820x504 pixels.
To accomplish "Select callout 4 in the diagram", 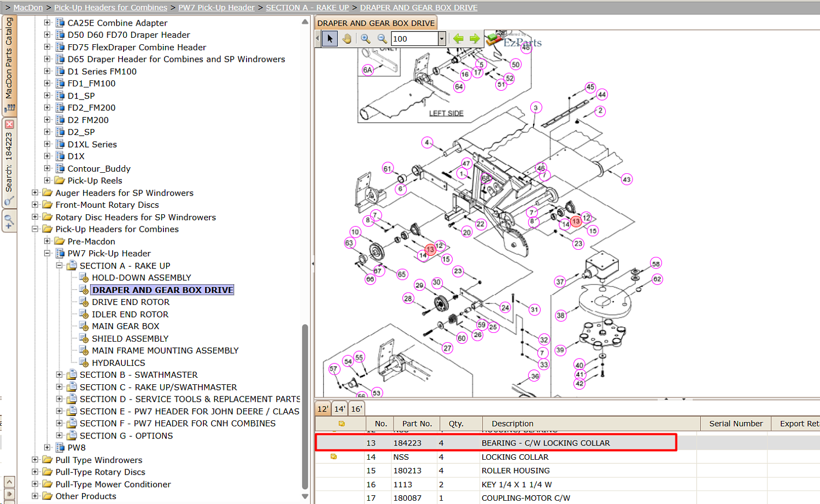I will (427, 142).
